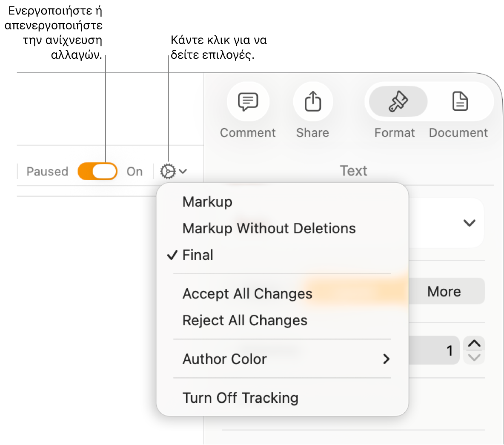Expand the Author Color submenu arrow
This screenshot has height=445, width=504.
coord(386,359)
